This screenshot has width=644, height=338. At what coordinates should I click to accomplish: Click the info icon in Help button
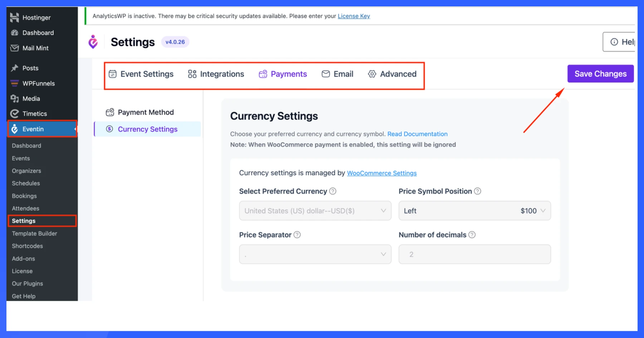tap(614, 42)
